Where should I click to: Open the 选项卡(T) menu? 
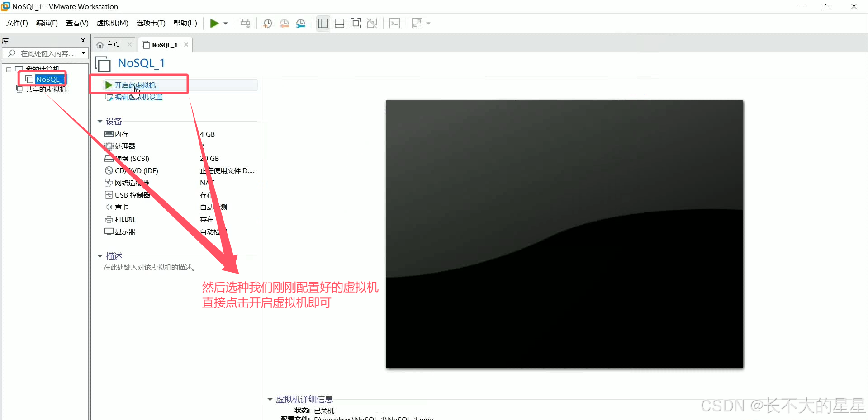151,23
